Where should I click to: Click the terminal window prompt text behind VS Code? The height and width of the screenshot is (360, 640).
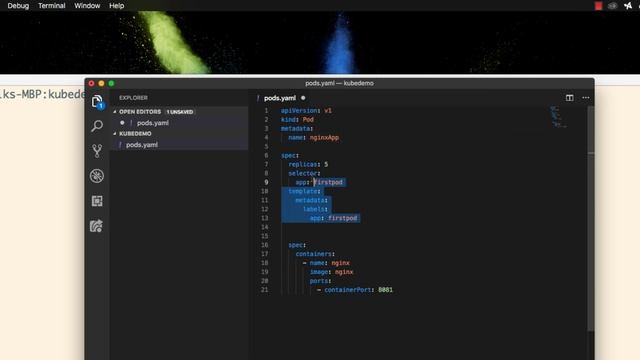click(42, 95)
